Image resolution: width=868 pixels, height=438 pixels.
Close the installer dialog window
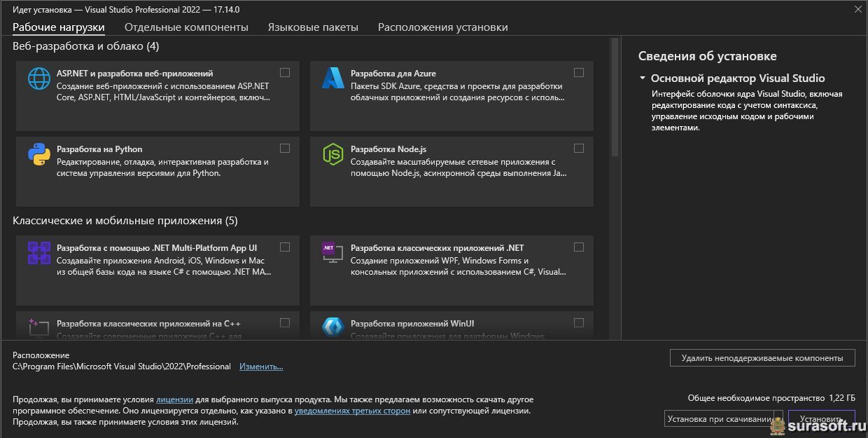857,9
